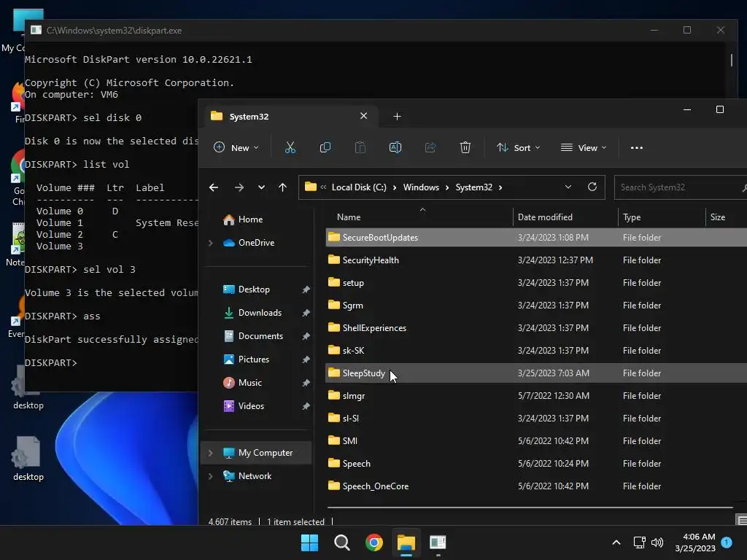Add a new Explorer tab
The image size is (747, 560).
pyautogui.click(x=397, y=116)
